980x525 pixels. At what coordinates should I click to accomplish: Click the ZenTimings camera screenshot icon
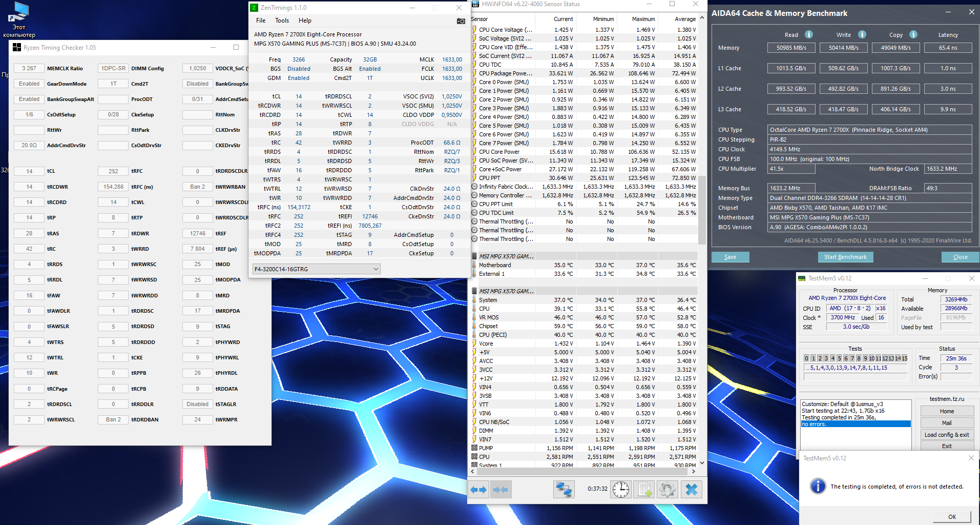point(461,21)
